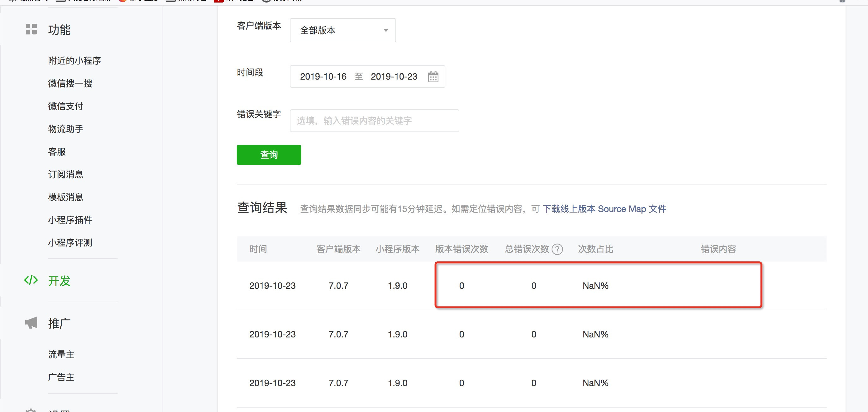Click third row's 2019-10-23 date cell
Image resolution: width=868 pixels, height=412 pixels.
[x=272, y=383]
